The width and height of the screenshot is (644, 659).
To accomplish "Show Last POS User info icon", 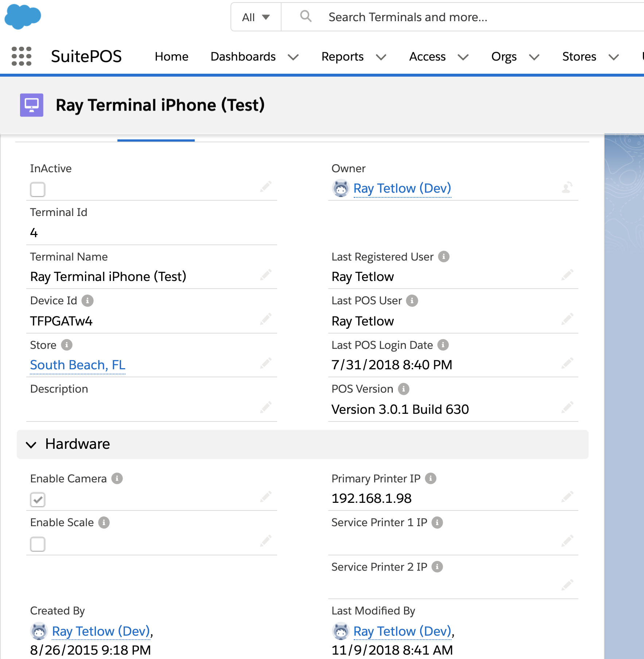I will [x=412, y=301].
